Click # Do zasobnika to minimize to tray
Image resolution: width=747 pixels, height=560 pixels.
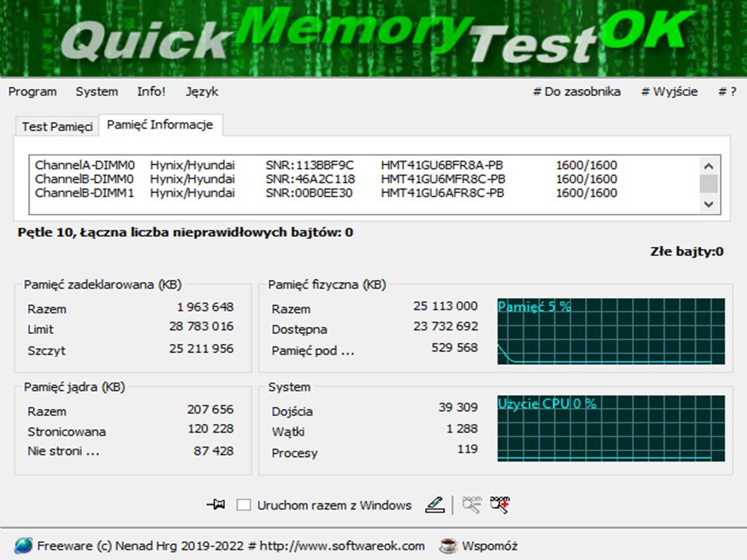point(577,91)
